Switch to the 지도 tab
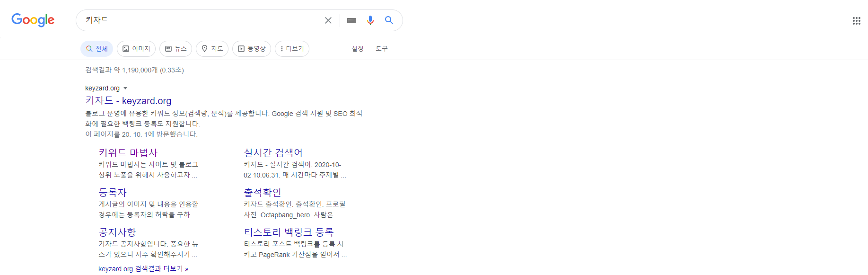 (212, 49)
